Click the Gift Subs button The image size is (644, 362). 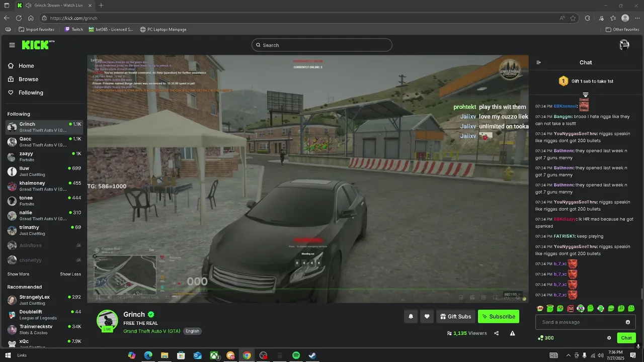click(x=455, y=316)
